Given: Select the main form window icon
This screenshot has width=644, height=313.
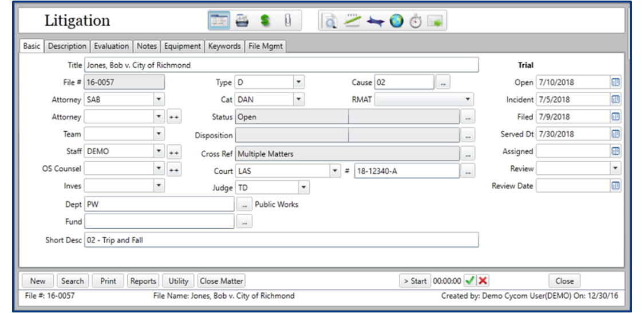Looking at the screenshot, I should tap(219, 21).
